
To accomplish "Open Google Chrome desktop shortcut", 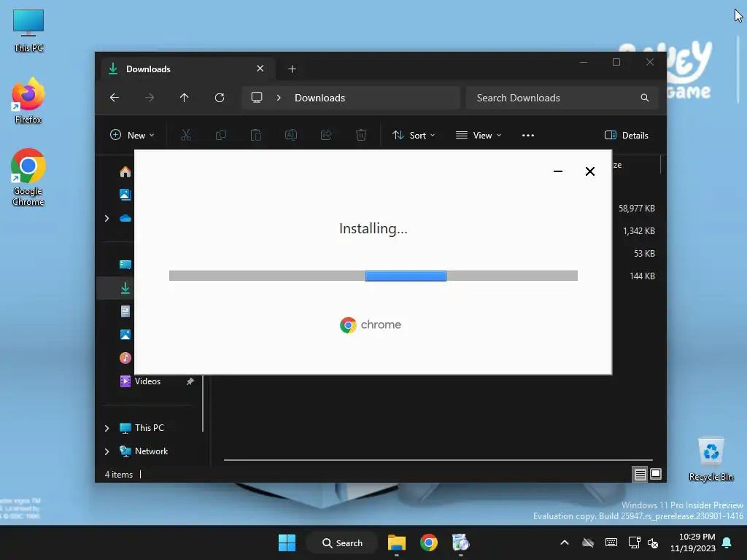I will [x=28, y=177].
